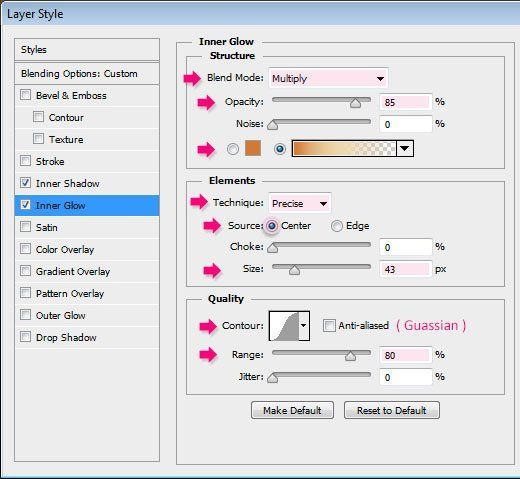Click the Jitter value field
This screenshot has width=520, height=479.
[406, 377]
